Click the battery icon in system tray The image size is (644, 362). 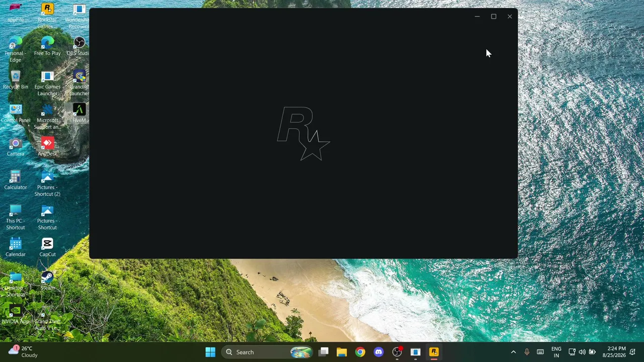[593, 352]
